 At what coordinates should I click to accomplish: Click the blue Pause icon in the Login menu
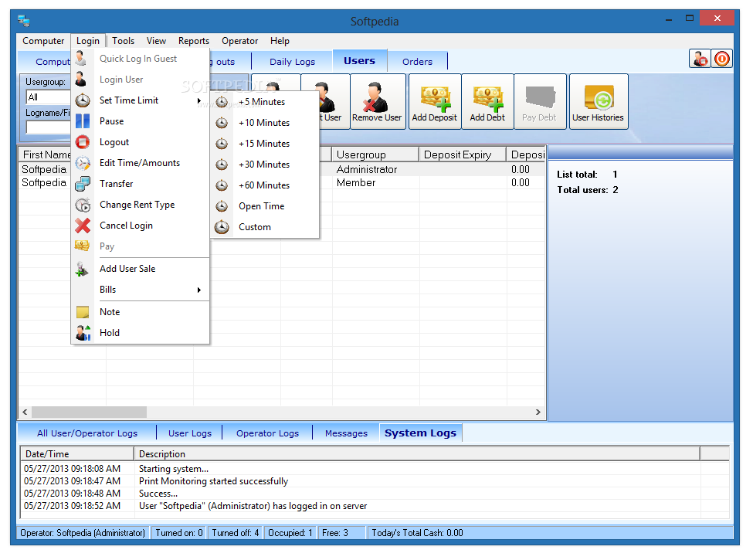[83, 121]
